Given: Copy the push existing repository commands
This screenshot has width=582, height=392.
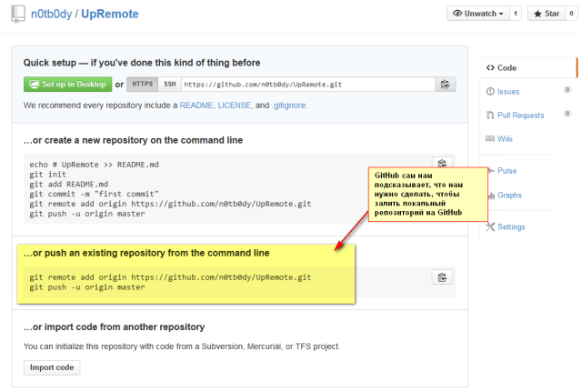Looking at the screenshot, I should (x=442, y=277).
